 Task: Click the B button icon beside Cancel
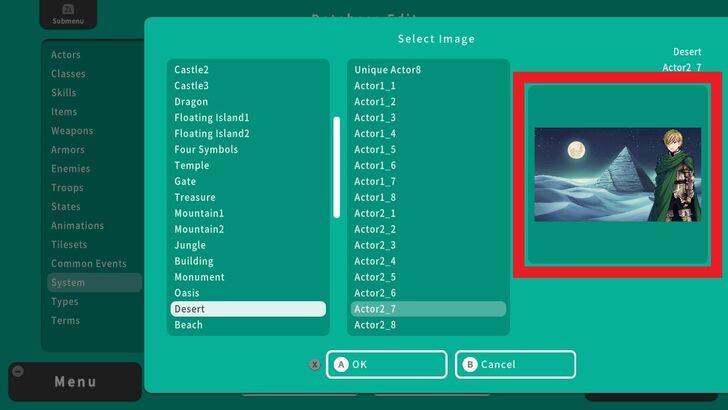click(469, 364)
